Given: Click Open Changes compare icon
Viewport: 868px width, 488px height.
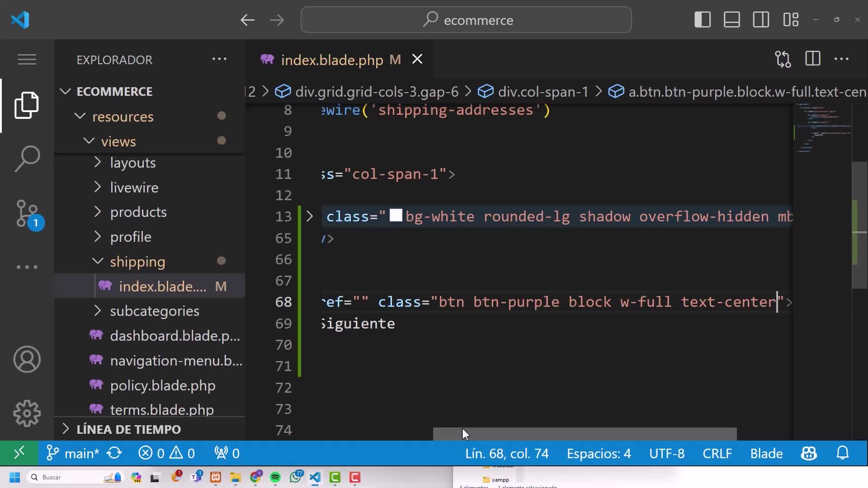Looking at the screenshot, I should tap(783, 59).
